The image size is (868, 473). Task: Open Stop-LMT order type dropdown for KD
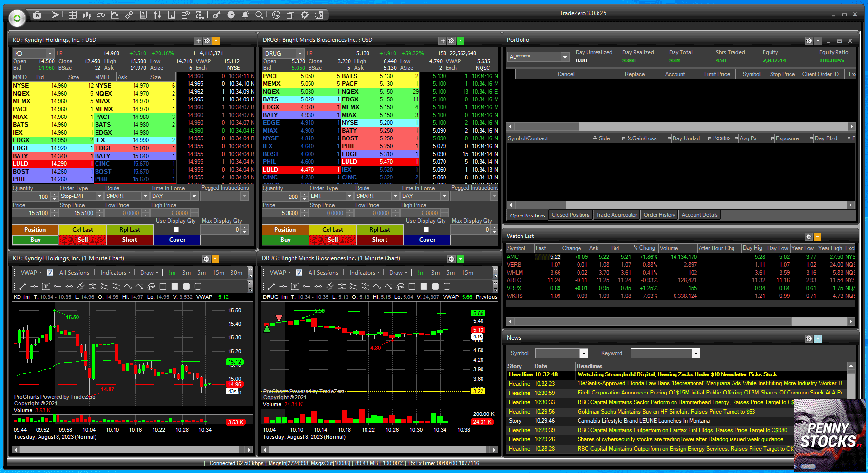[99, 196]
